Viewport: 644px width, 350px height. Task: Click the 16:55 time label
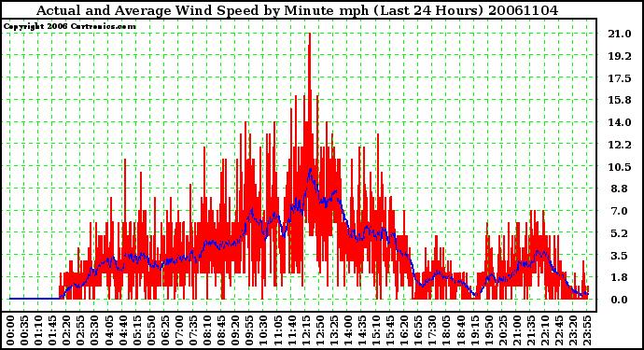[418, 330]
